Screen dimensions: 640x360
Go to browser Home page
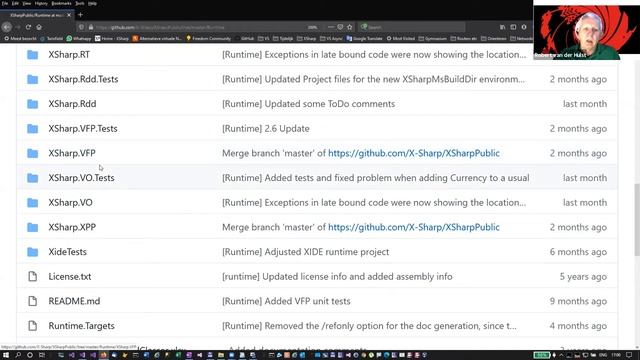pos(39,27)
